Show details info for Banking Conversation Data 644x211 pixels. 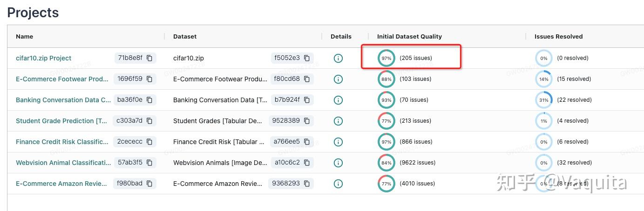[339, 100]
